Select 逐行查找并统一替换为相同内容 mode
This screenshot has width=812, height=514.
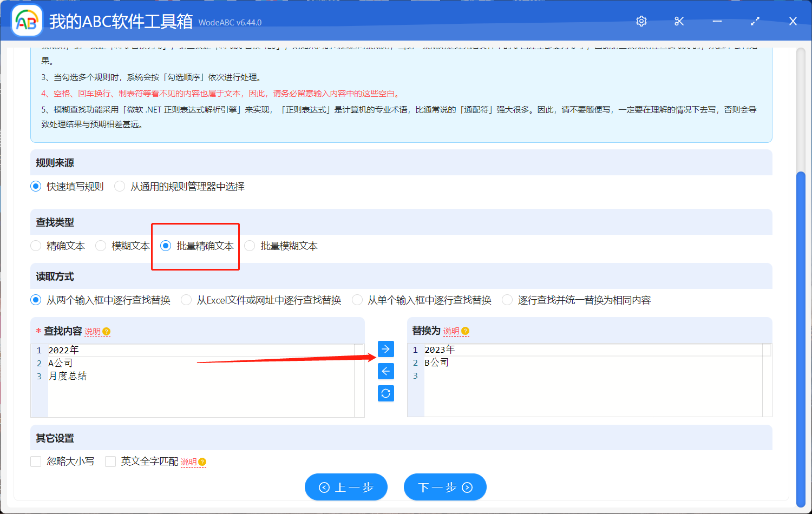506,299
